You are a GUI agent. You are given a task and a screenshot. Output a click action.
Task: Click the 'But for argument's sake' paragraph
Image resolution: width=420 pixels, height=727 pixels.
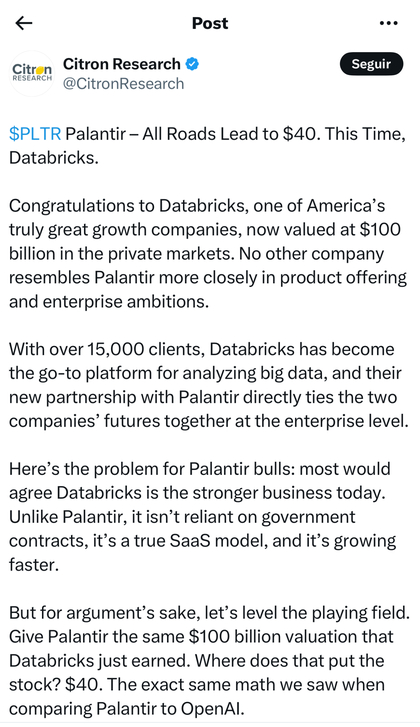(x=209, y=661)
